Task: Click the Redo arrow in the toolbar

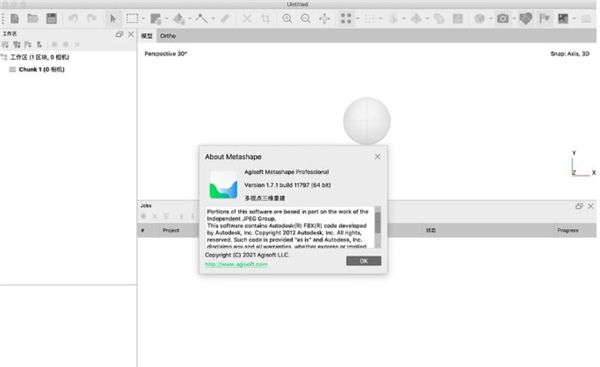Action: (91, 18)
